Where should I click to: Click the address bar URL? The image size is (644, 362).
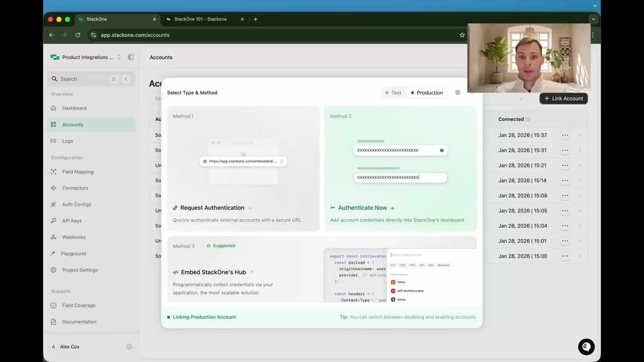coord(135,35)
